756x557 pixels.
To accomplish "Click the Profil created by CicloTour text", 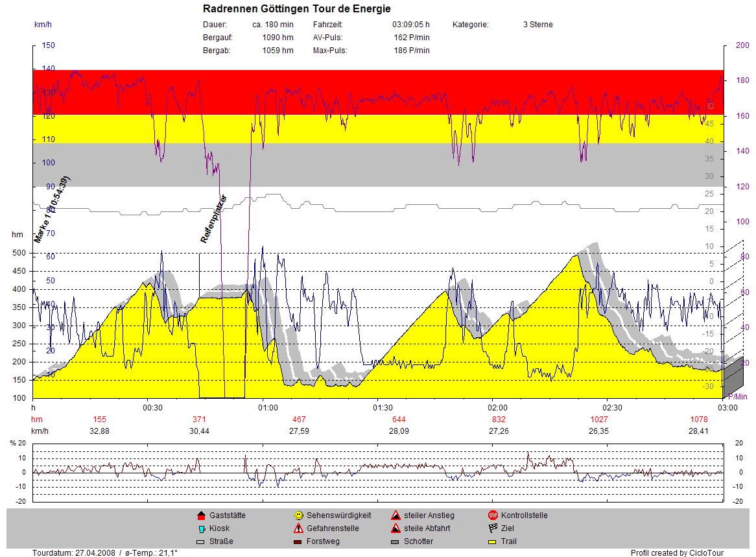I will (677, 553).
